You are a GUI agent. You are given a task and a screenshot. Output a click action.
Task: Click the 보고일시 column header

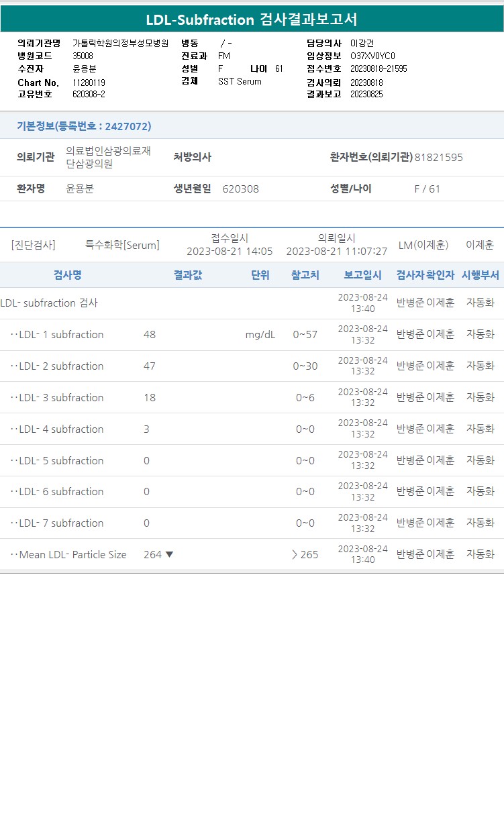[362, 275]
